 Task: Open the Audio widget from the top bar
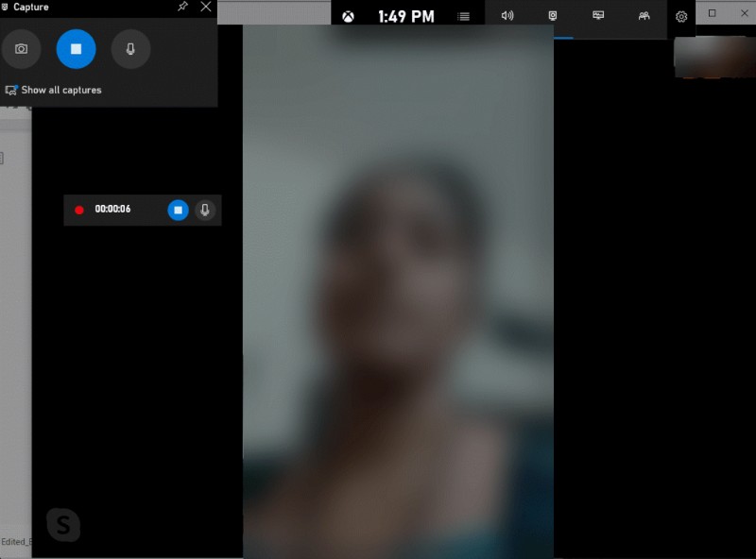(x=507, y=15)
